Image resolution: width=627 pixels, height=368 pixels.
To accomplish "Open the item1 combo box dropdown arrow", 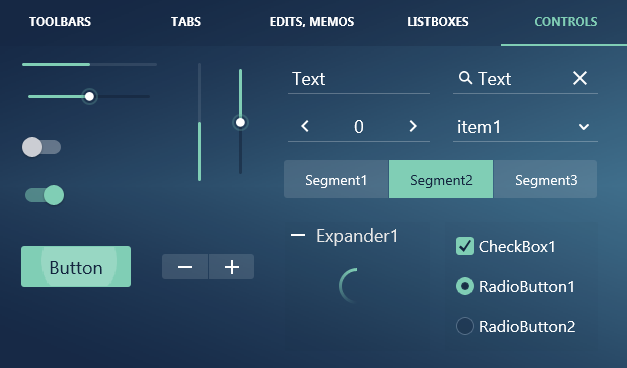I will (584, 127).
